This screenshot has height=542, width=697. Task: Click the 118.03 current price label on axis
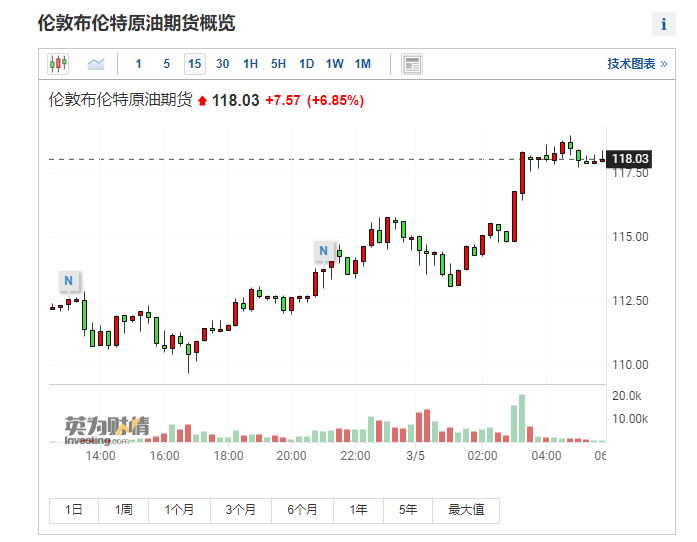[630, 159]
